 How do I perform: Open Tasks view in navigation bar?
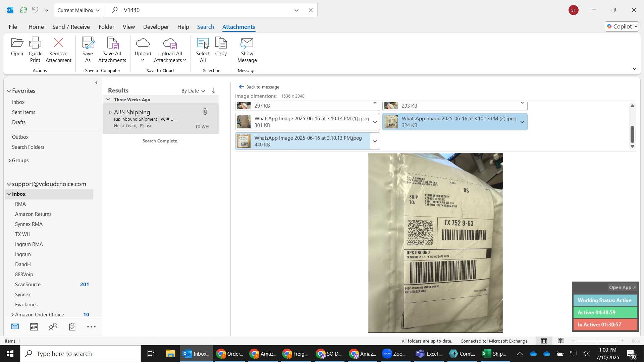tap(72, 326)
